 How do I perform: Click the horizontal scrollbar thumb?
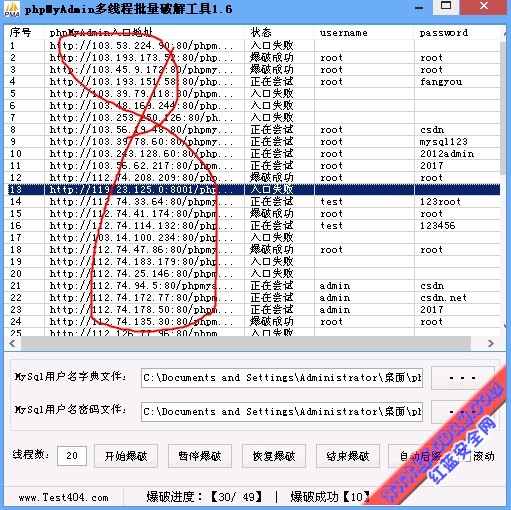[246, 343]
